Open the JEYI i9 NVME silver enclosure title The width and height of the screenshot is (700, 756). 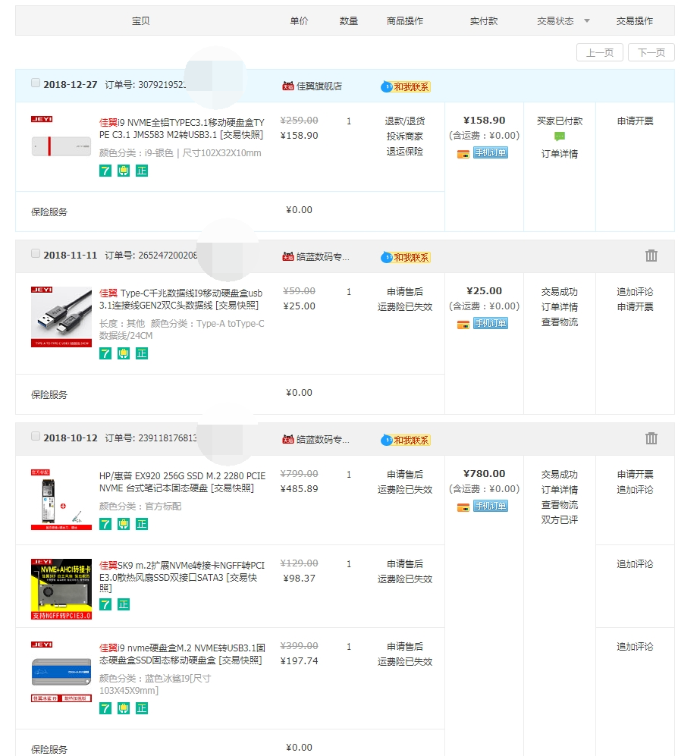182,128
